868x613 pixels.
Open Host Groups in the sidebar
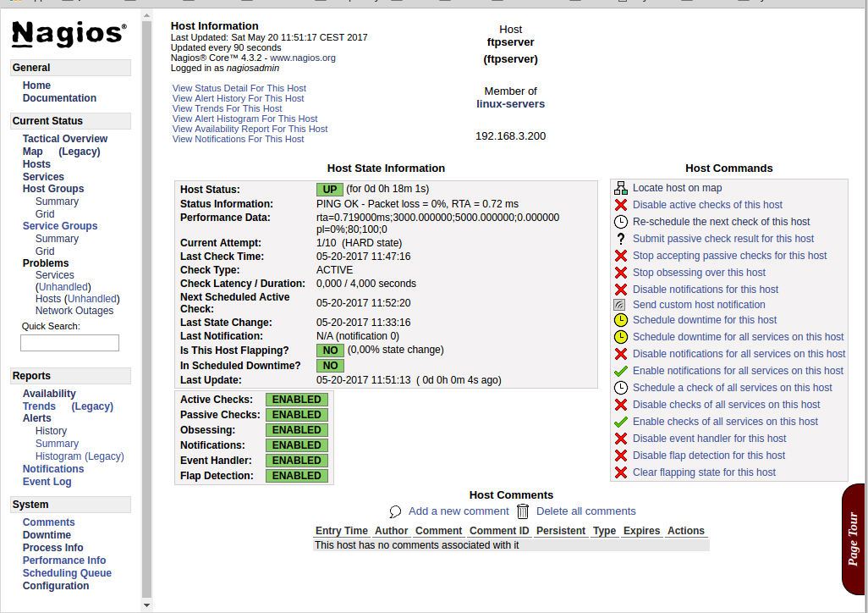(53, 189)
